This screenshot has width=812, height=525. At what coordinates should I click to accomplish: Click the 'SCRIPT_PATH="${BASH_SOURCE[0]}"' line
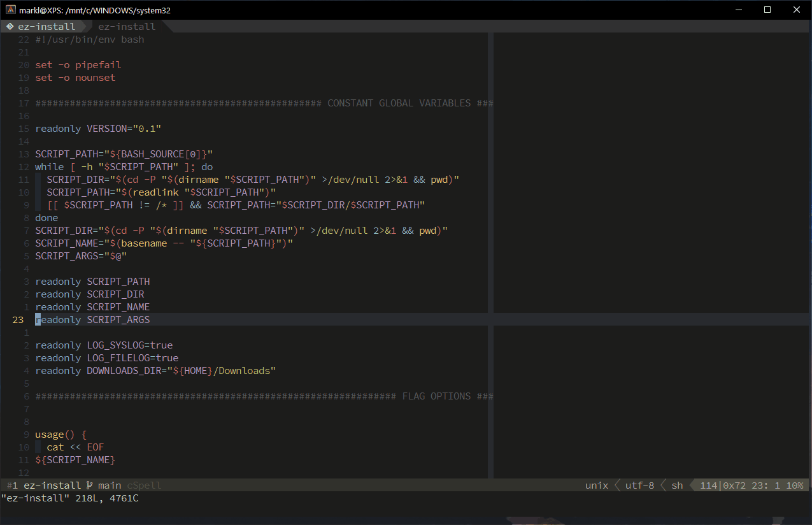coord(124,154)
